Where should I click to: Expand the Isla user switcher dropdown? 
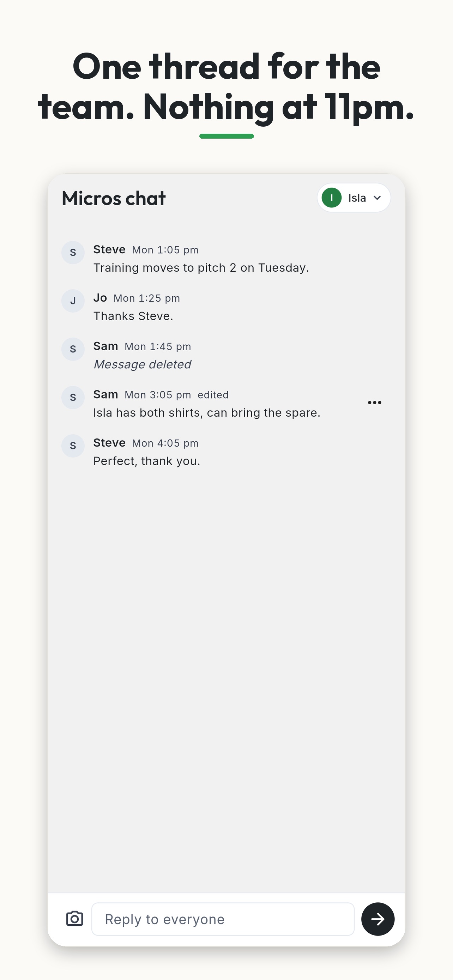354,198
